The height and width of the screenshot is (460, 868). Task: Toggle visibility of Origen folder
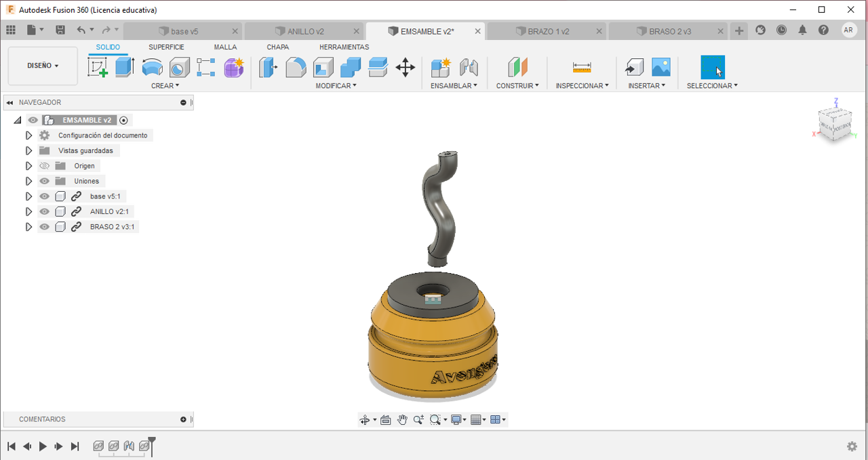pyautogui.click(x=45, y=166)
